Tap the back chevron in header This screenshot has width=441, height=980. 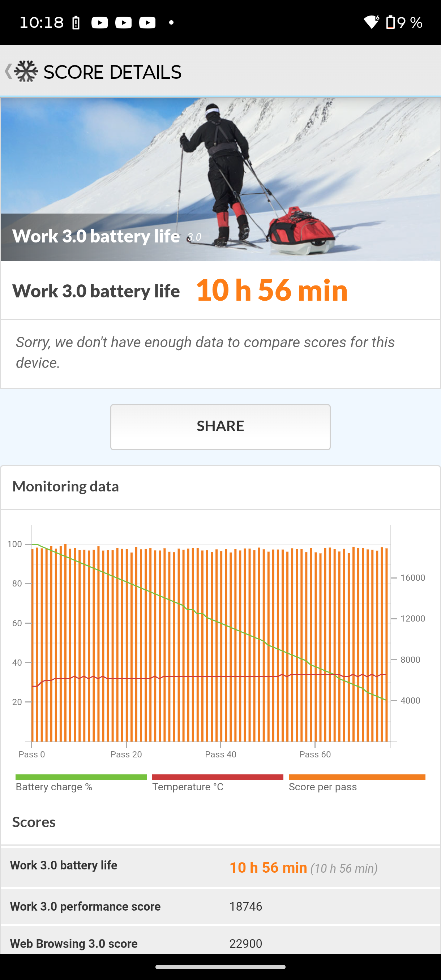(8, 71)
